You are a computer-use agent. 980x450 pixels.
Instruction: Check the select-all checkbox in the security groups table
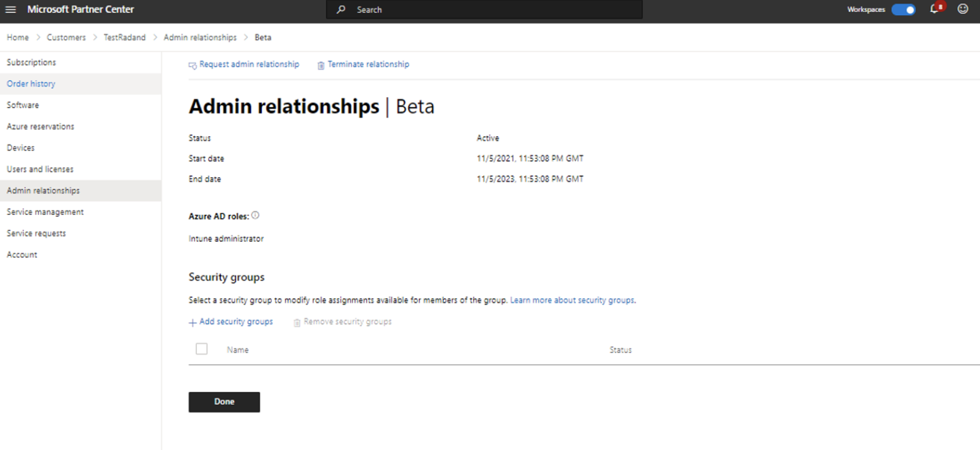[201, 349]
